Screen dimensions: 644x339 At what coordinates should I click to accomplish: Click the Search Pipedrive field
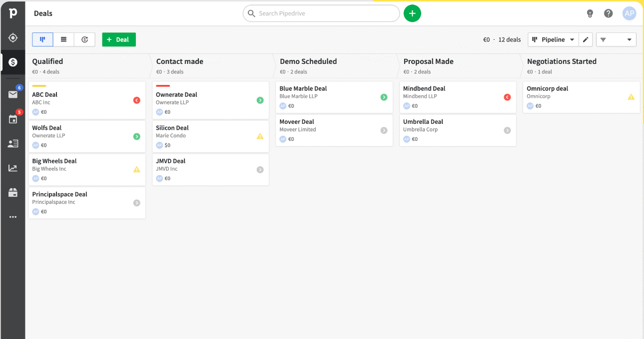click(x=325, y=13)
